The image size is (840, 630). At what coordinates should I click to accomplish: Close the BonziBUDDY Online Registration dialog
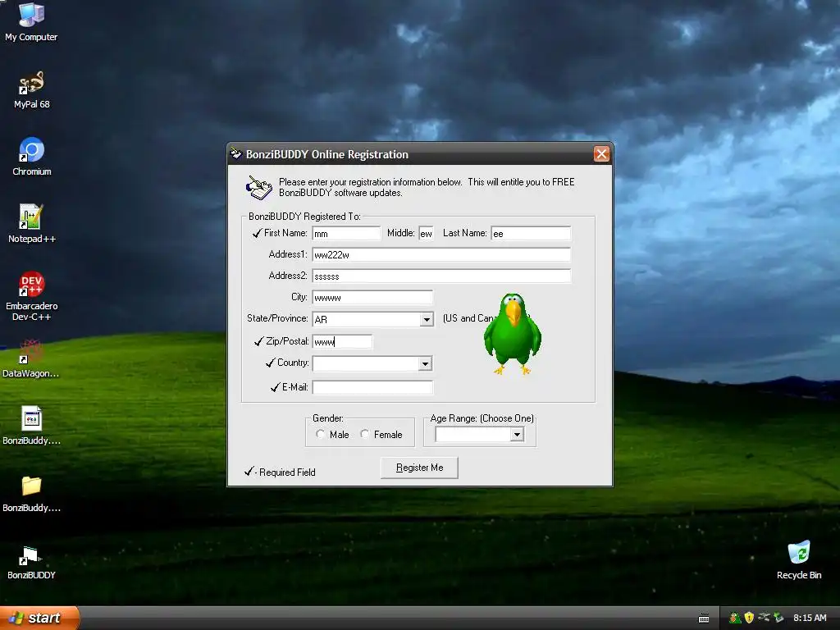click(x=601, y=154)
